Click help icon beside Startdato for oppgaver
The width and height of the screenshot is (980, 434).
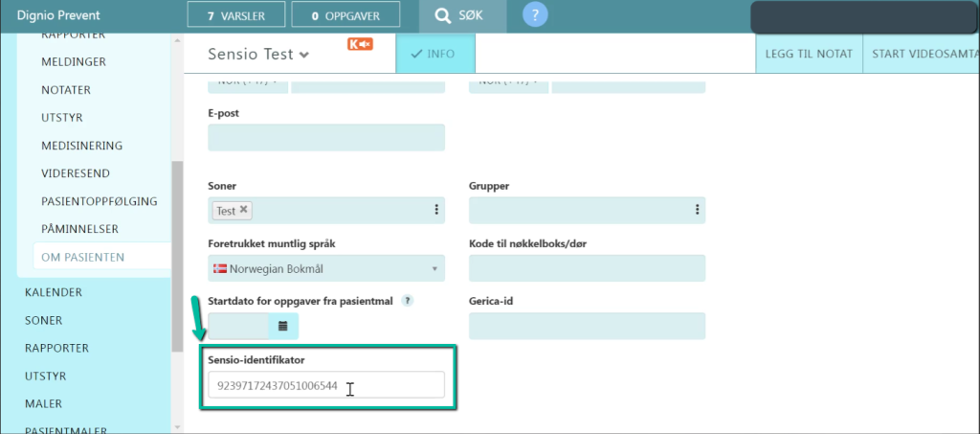(407, 301)
